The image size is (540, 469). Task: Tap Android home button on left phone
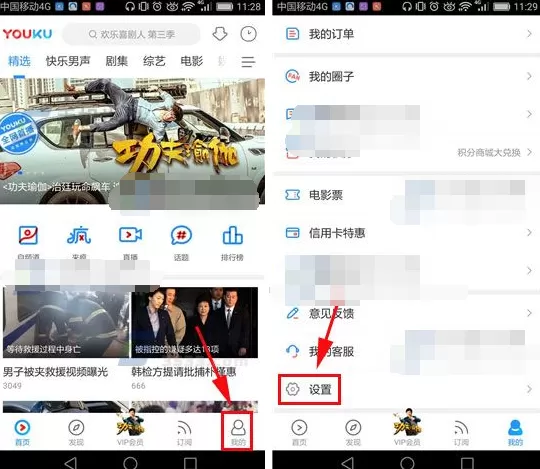pyautogui.click(x=130, y=462)
